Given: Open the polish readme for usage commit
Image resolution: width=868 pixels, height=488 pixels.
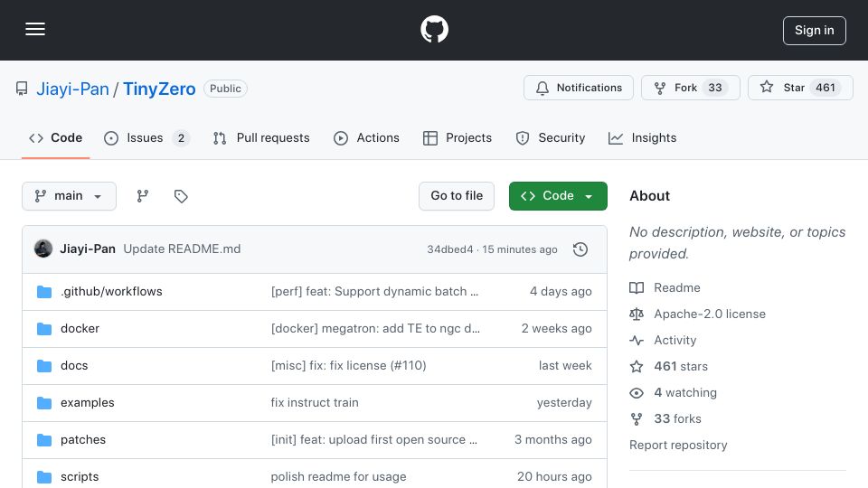Looking at the screenshot, I should pyautogui.click(x=338, y=476).
